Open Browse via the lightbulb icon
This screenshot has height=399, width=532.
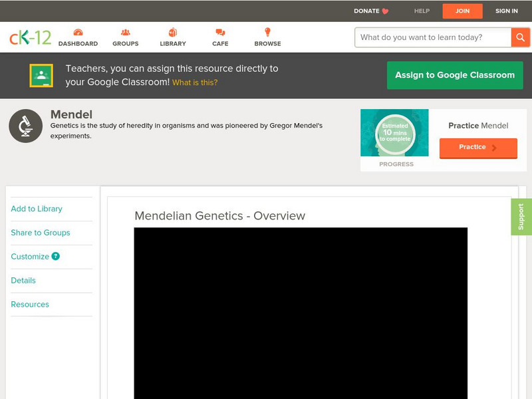[x=267, y=31]
